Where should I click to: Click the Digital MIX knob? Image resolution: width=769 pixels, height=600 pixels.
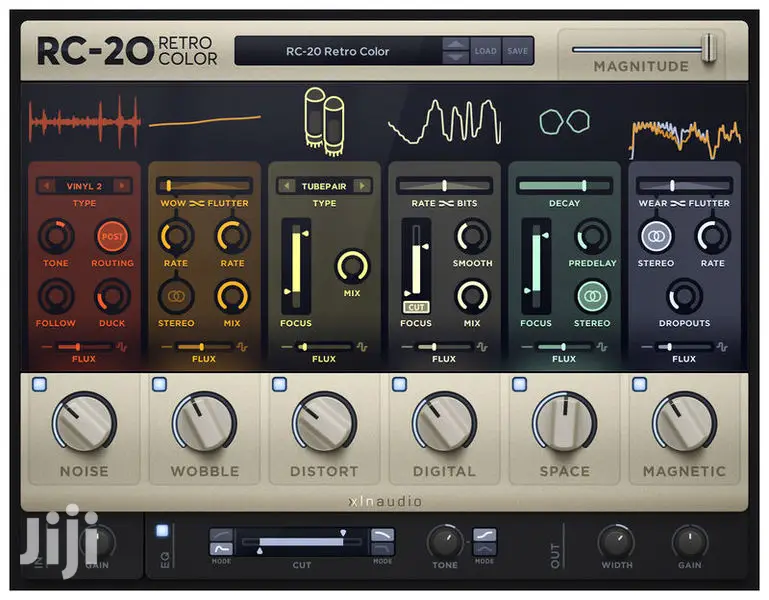pyautogui.click(x=472, y=296)
